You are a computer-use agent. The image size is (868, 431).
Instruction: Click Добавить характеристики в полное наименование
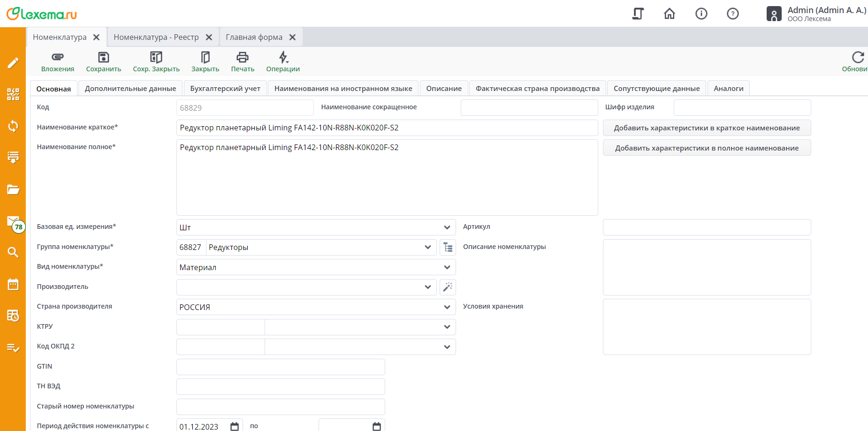[x=707, y=148]
